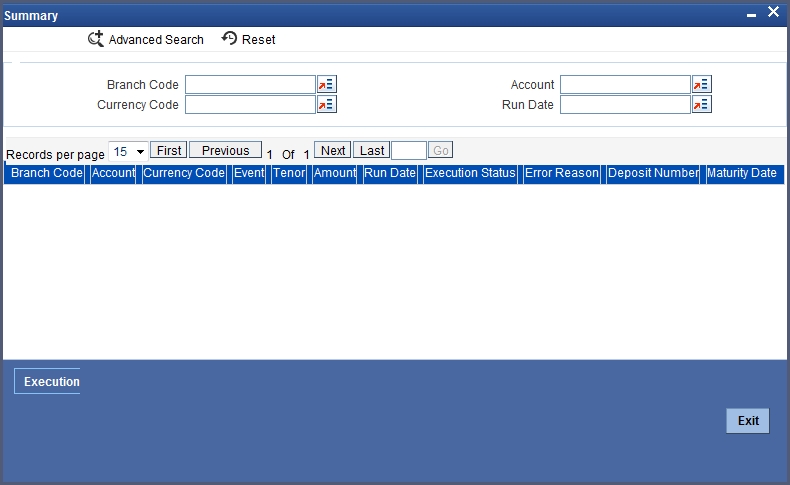Sort by Event column header
790x485 pixels.
[x=249, y=173]
